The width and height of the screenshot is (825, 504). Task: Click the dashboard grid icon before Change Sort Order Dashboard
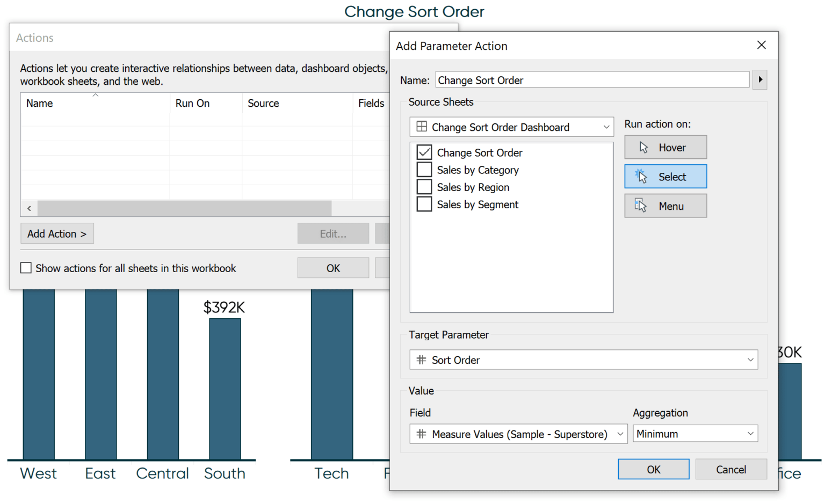click(x=422, y=127)
